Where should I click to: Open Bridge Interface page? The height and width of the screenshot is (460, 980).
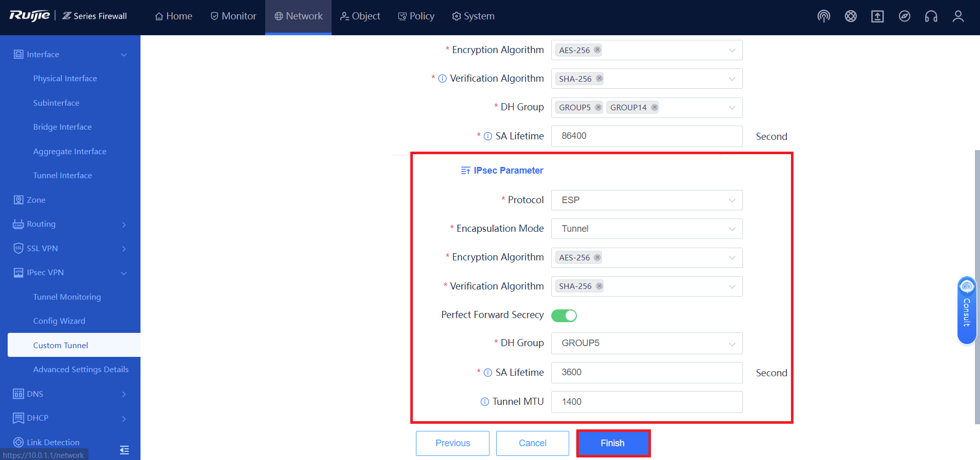(x=62, y=127)
